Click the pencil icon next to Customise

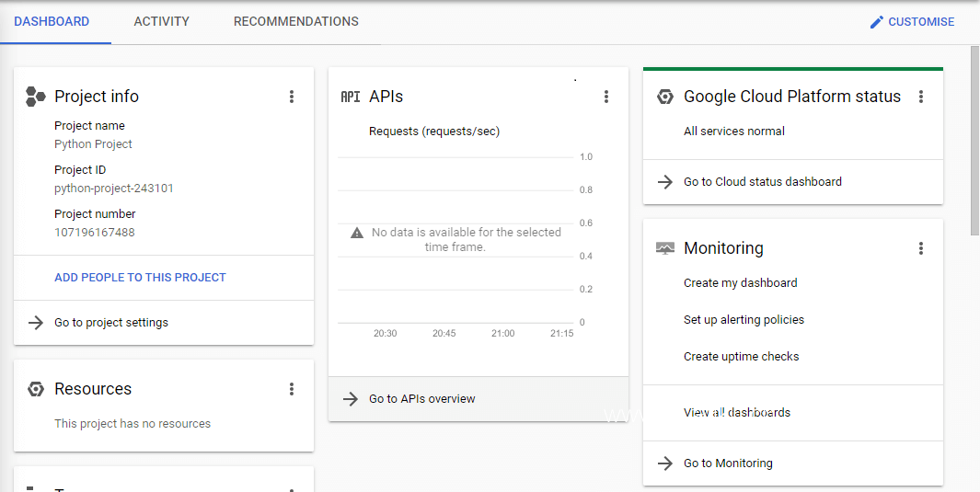(x=877, y=22)
